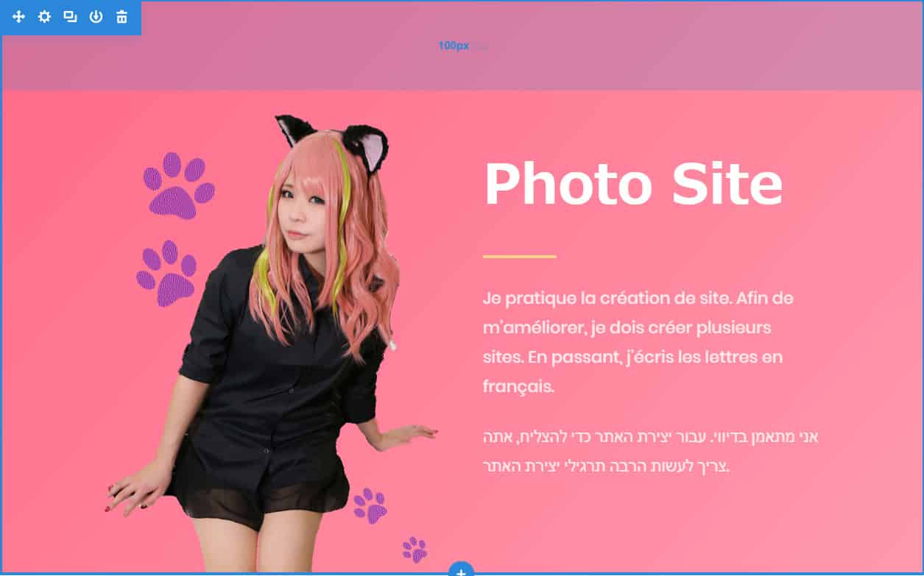Click the smallest paw print at bottom
Screen dimensions: 924x576
(x=415, y=550)
